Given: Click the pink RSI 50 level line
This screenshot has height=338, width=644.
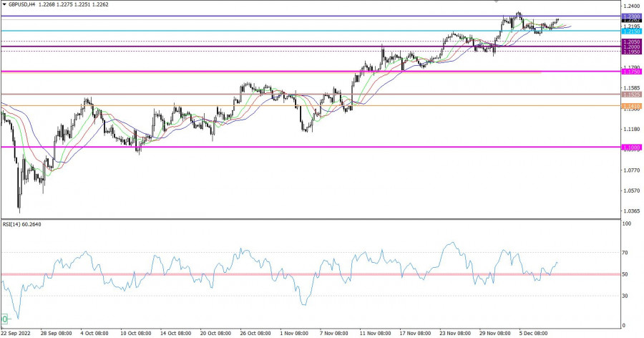Looking at the screenshot, I should [286, 274].
